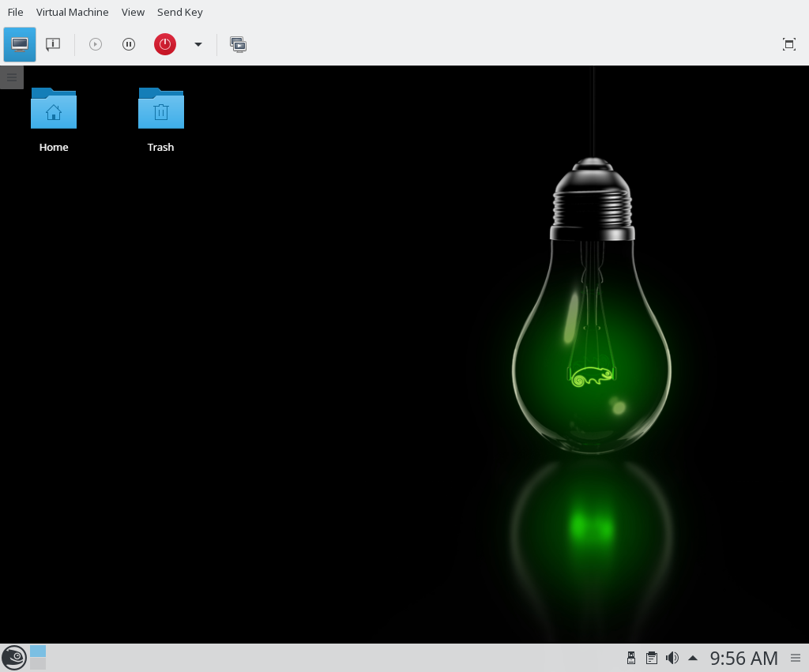Shut down the virtual machine
Screen dimensions: 809x672
pos(165,44)
